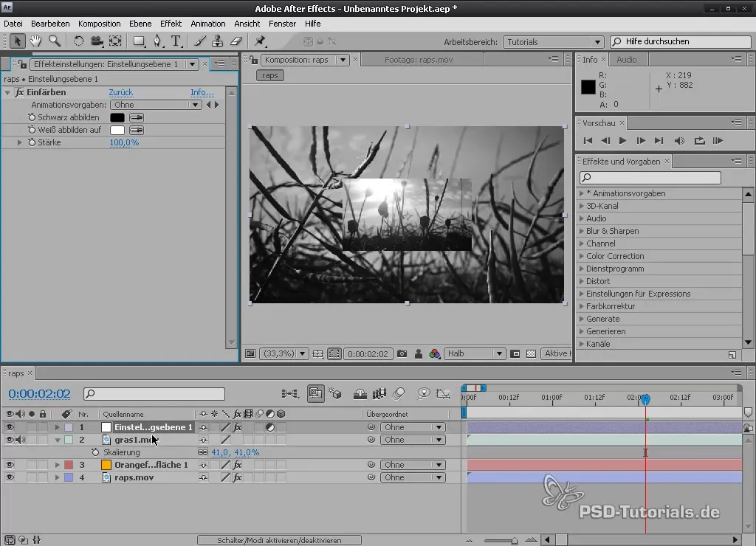
Task: Select the Puppet Pin tool
Action: (261, 41)
